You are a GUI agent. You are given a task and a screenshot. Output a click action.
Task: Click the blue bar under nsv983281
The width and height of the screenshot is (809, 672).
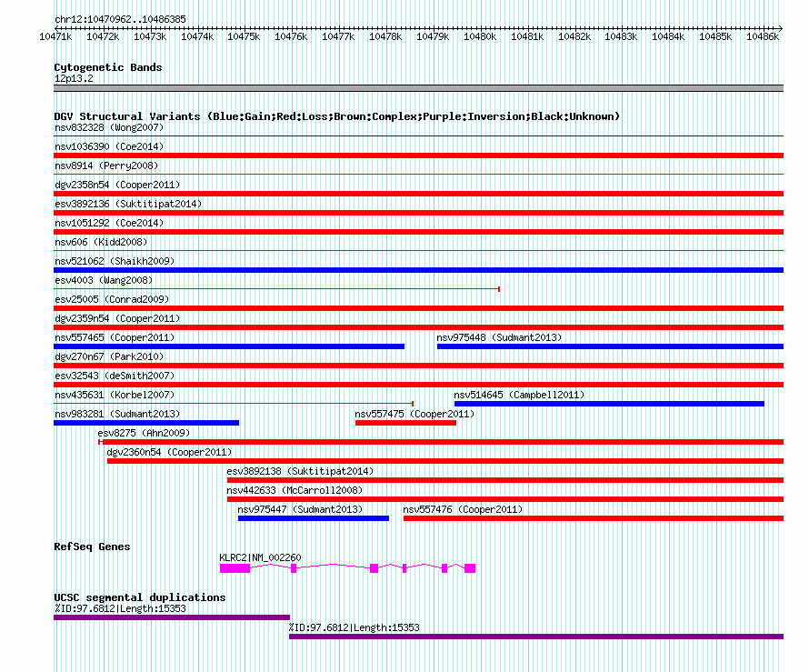[146, 423]
